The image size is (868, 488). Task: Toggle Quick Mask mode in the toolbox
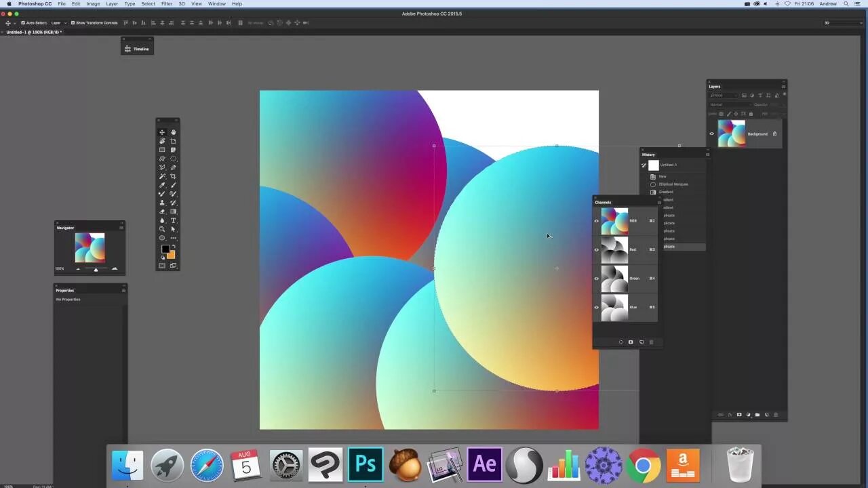(x=162, y=266)
